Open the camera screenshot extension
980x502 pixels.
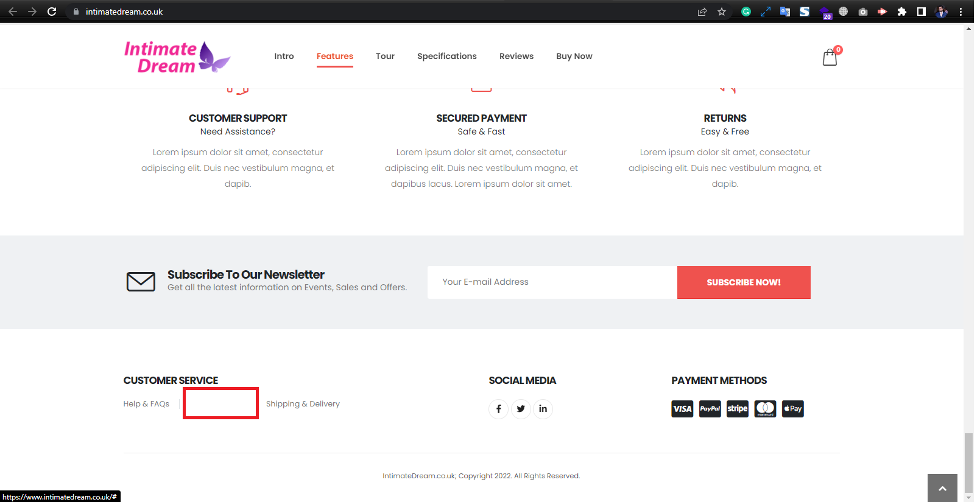(863, 12)
